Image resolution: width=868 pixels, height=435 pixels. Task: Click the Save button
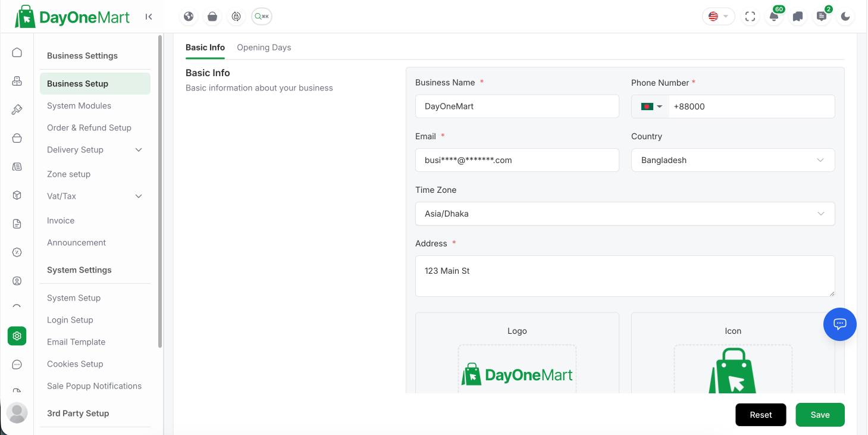pos(820,415)
